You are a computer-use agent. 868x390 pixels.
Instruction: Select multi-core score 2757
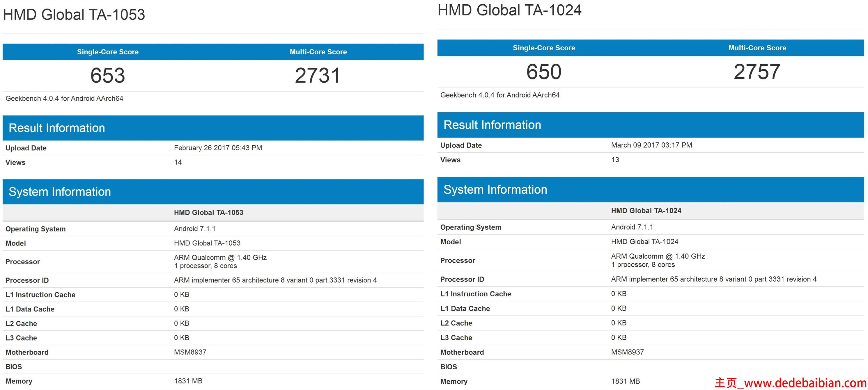757,72
